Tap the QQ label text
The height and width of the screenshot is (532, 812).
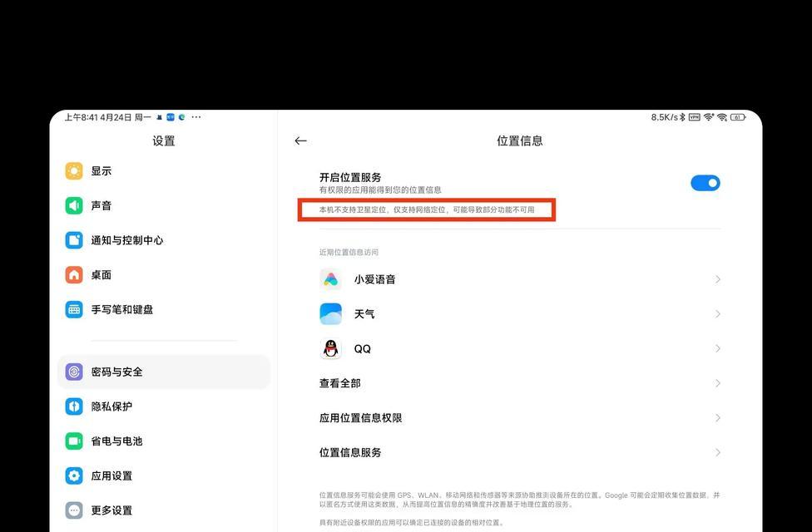[363, 349]
